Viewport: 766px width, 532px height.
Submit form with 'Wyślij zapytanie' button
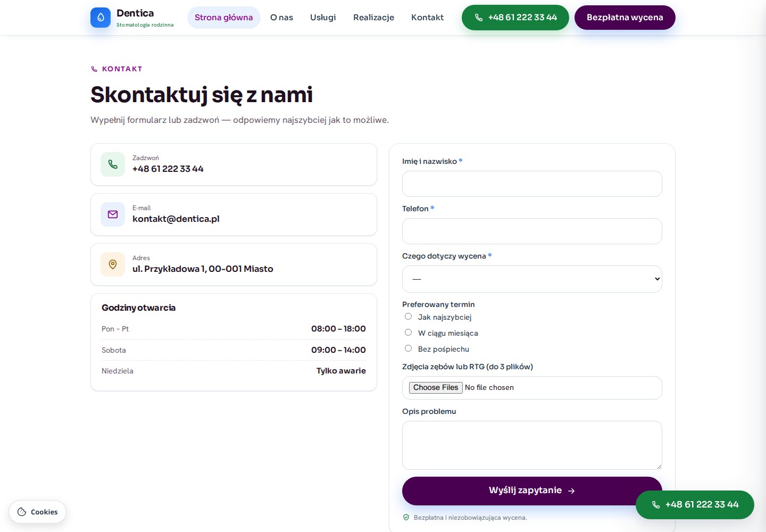[532, 491]
